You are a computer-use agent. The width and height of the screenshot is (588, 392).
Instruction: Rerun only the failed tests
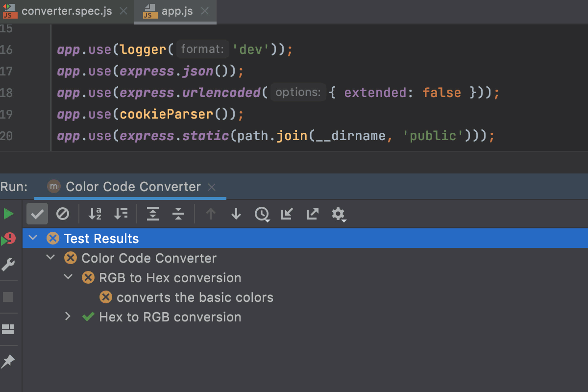tap(8, 238)
